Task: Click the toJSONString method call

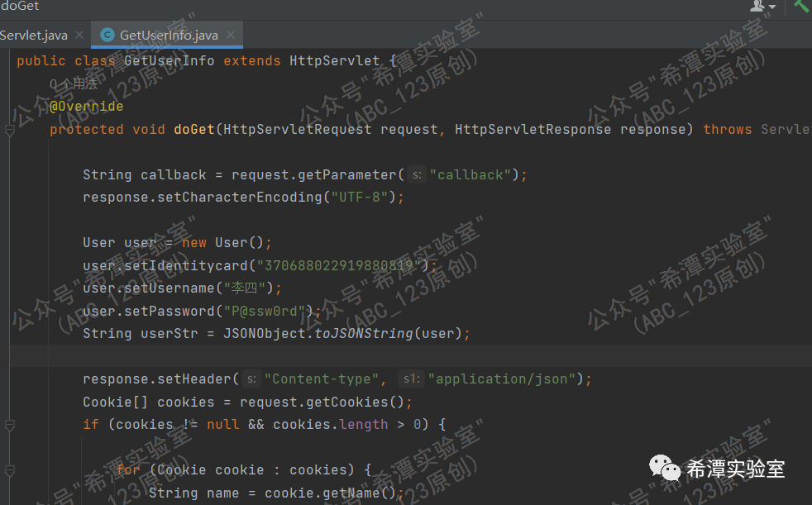Action: coord(364,334)
